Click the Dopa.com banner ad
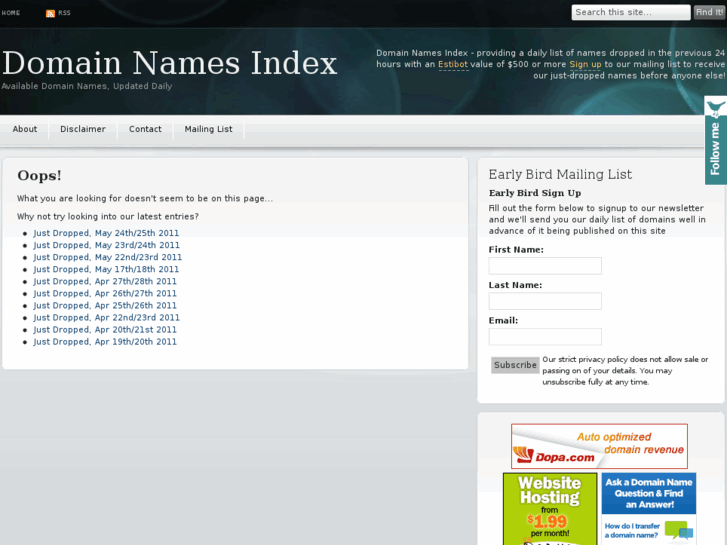Screen dimensions: 727x545 (599, 446)
